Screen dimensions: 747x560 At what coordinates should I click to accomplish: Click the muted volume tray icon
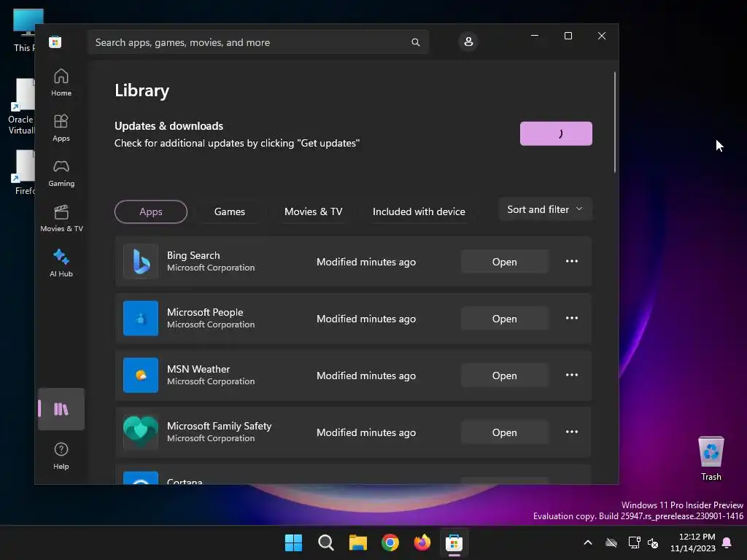[653, 542]
